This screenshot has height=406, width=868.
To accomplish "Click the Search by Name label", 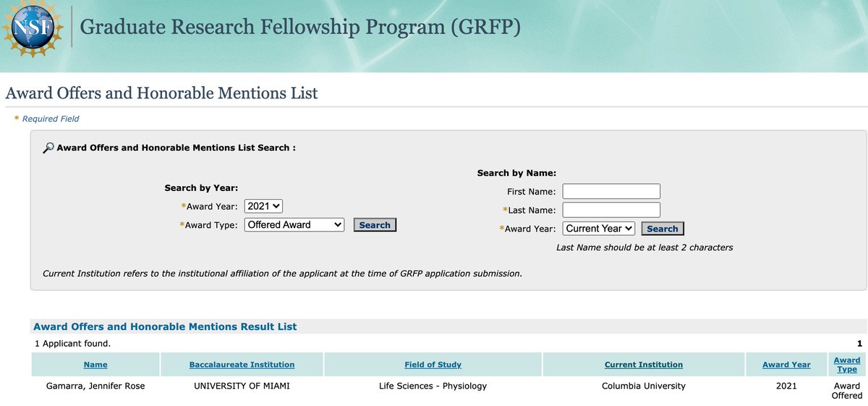I will [516, 173].
